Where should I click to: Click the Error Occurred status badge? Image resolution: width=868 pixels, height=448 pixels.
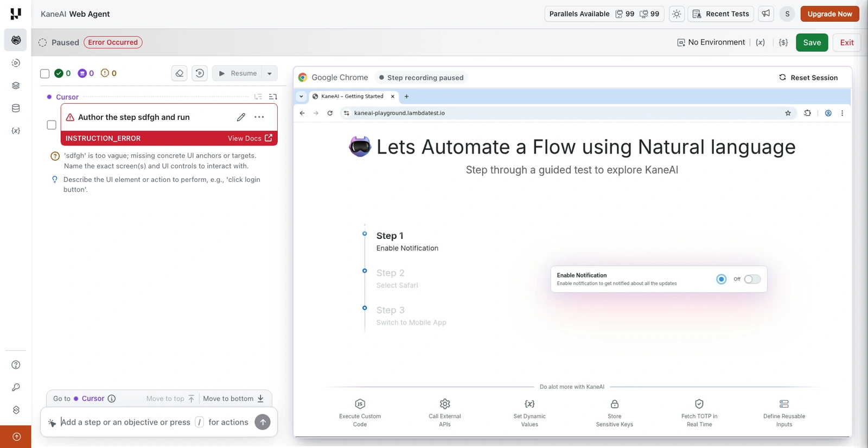[x=113, y=42]
